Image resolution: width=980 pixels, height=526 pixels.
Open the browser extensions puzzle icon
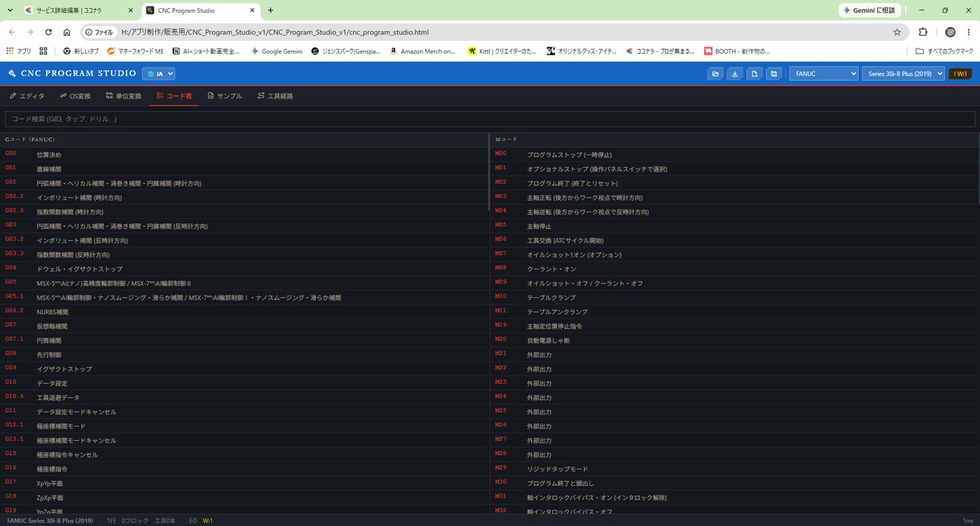[x=923, y=32]
